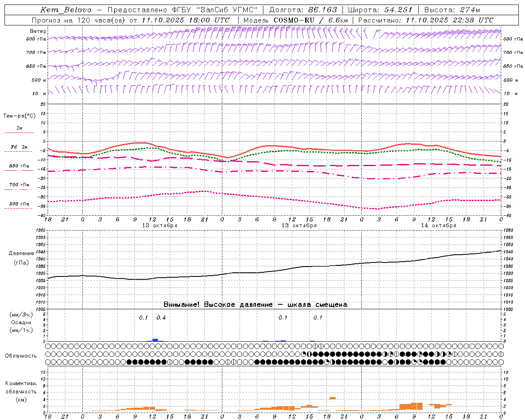525x420 pixels.
Task: Click the 700 гПа temperature legend line sample
Action: coord(18,189)
